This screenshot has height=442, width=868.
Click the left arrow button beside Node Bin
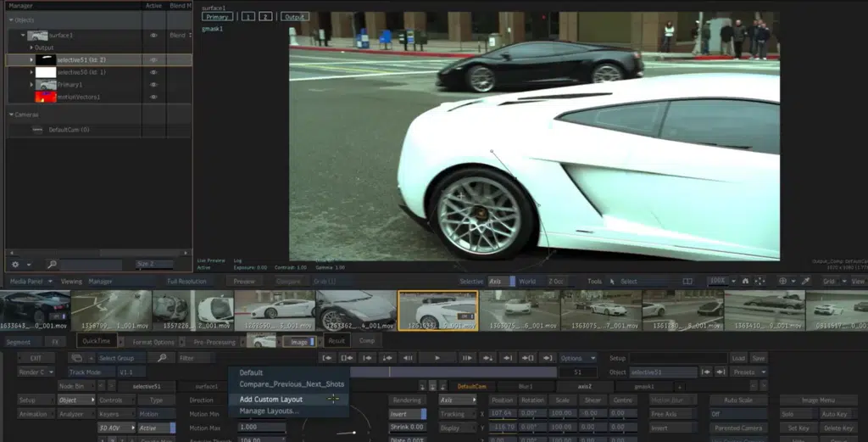(x=102, y=386)
